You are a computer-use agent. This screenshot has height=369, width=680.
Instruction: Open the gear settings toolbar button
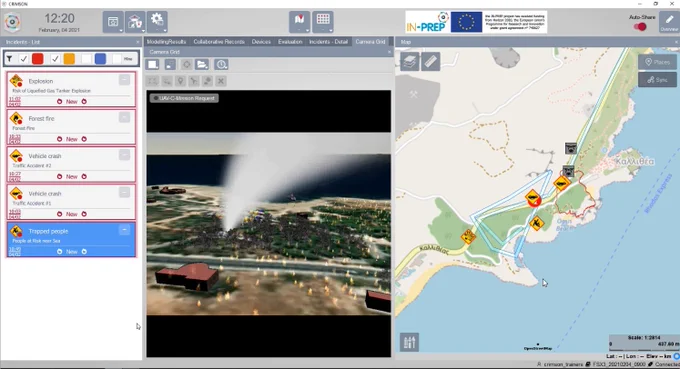coord(157,22)
